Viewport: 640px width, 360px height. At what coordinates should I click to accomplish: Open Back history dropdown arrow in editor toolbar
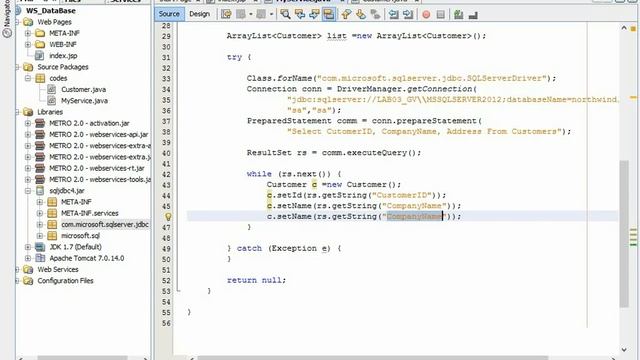[x=251, y=15]
